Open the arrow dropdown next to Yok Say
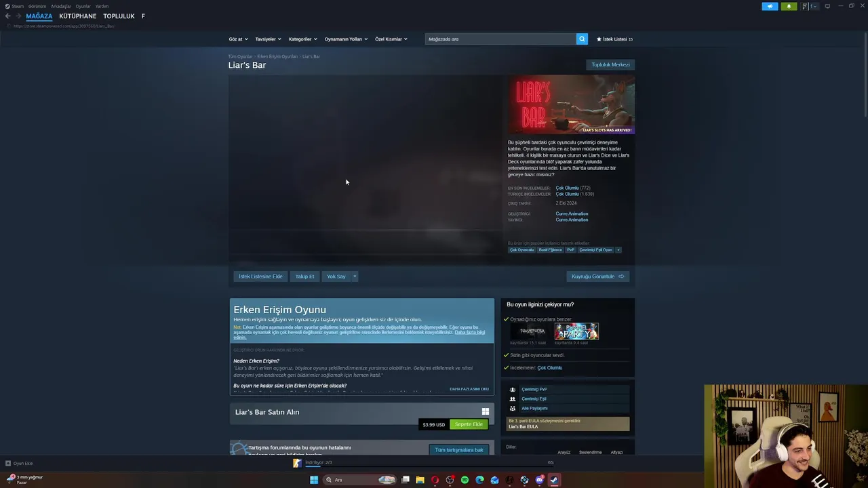The image size is (868, 488). (354, 277)
